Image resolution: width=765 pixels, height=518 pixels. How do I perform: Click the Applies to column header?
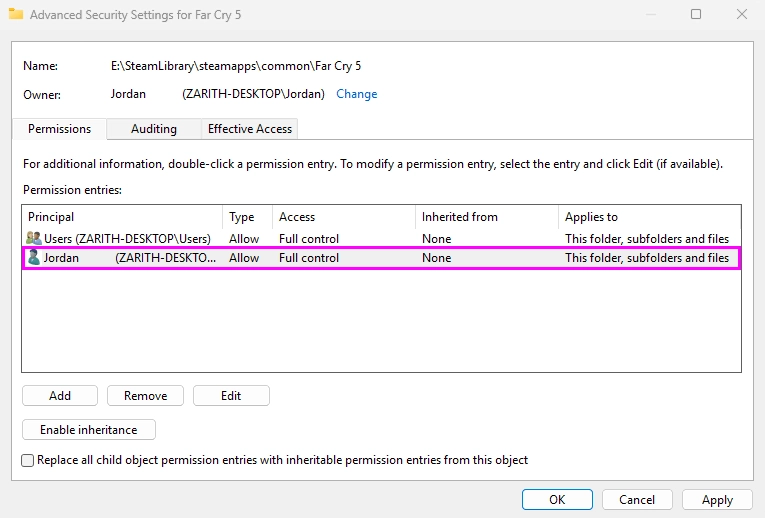pos(650,217)
